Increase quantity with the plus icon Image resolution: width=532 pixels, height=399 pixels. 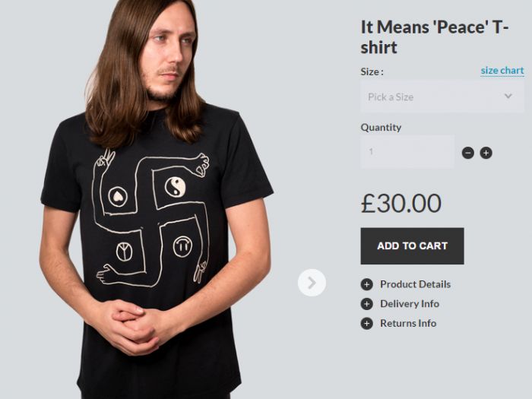[486, 153]
